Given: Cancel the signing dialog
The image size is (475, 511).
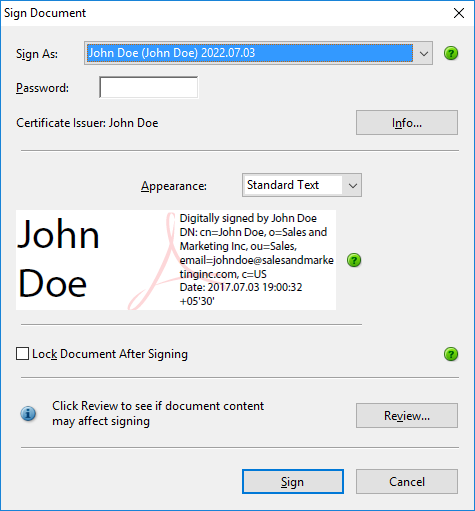Looking at the screenshot, I should pos(407,482).
